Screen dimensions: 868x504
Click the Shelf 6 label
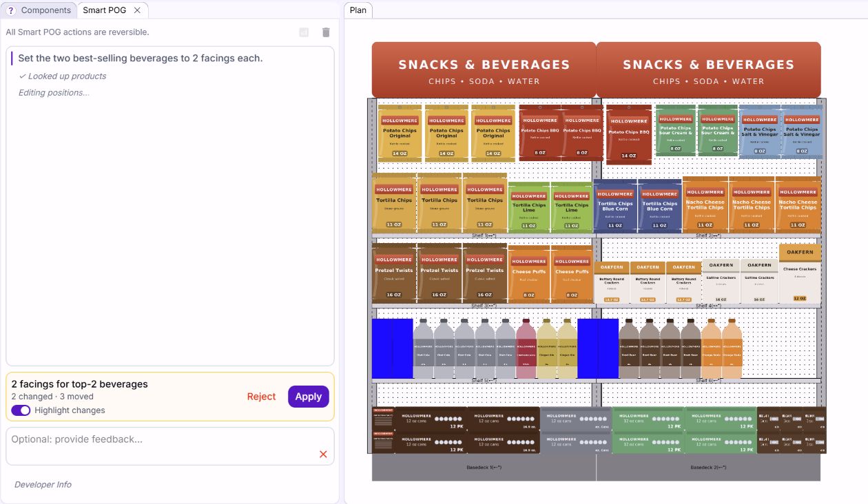[x=708, y=381]
